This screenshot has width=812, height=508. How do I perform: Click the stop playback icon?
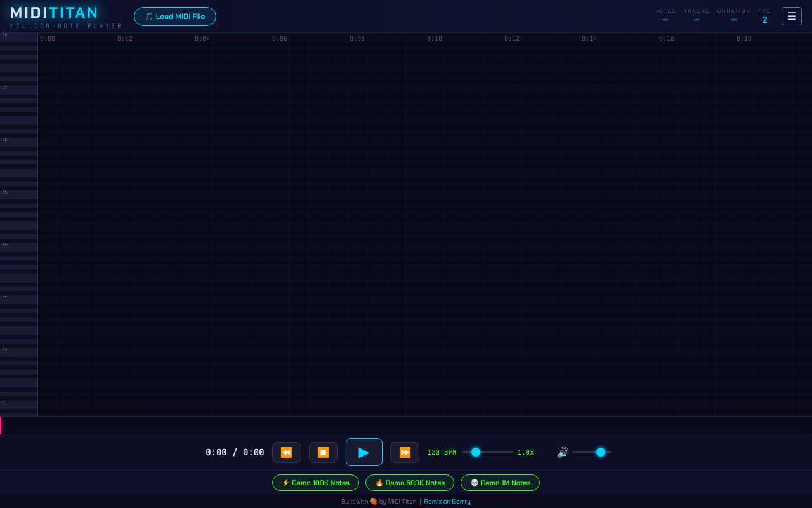point(323,452)
